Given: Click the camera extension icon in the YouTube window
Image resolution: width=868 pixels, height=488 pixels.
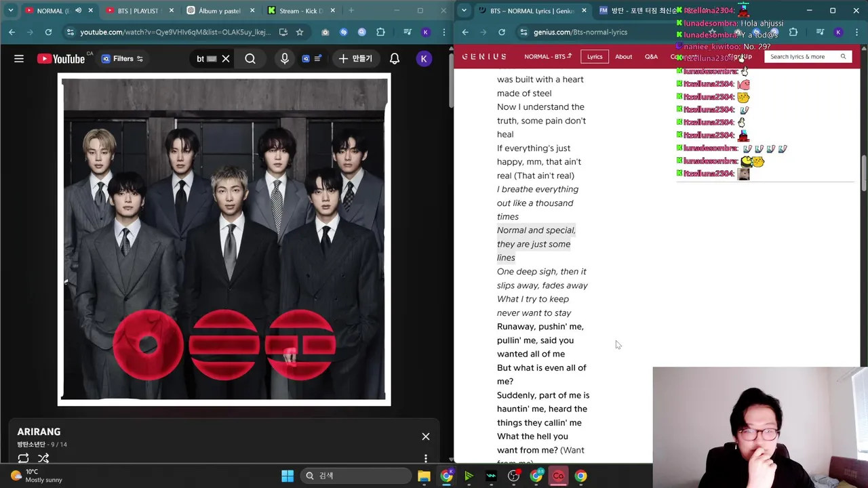Looking at the screenshot, I should (x=325, y=32).
